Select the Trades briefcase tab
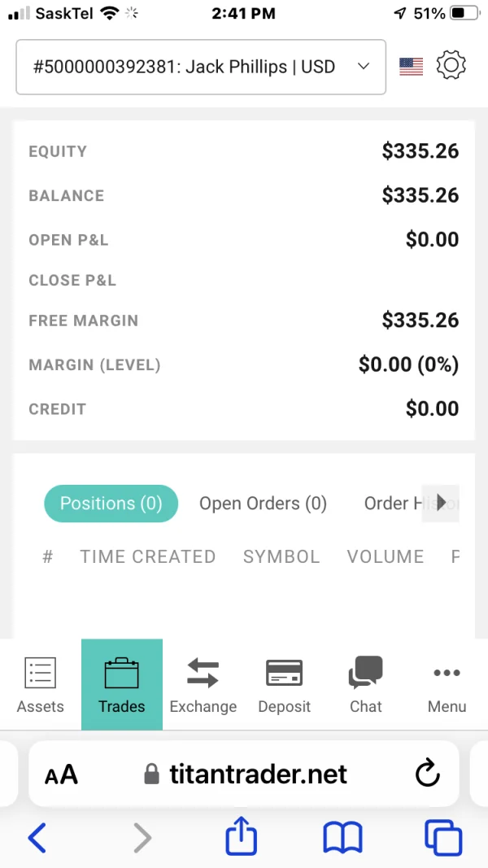Image resolution: width=488 pixels, height=868 pixels. 122,683
